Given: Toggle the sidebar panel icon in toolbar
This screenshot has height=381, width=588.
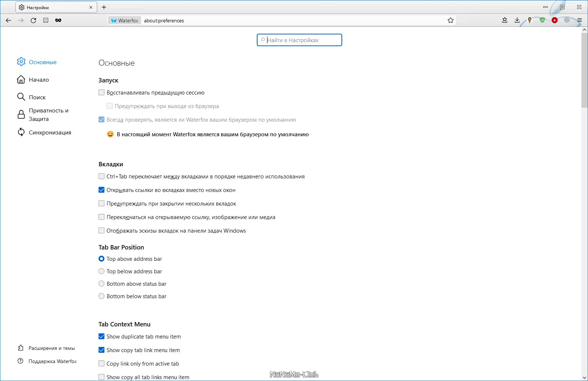Looking at the screenshot, I should [46, 20].
